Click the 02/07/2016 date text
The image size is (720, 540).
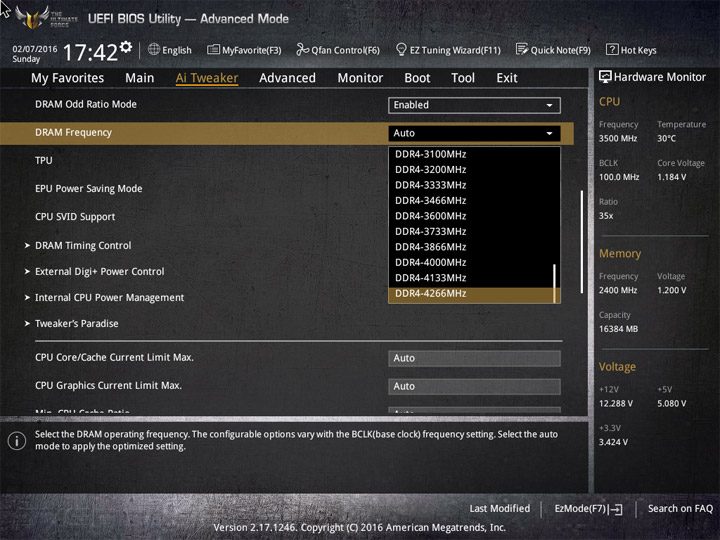click(x=34, y=49)
